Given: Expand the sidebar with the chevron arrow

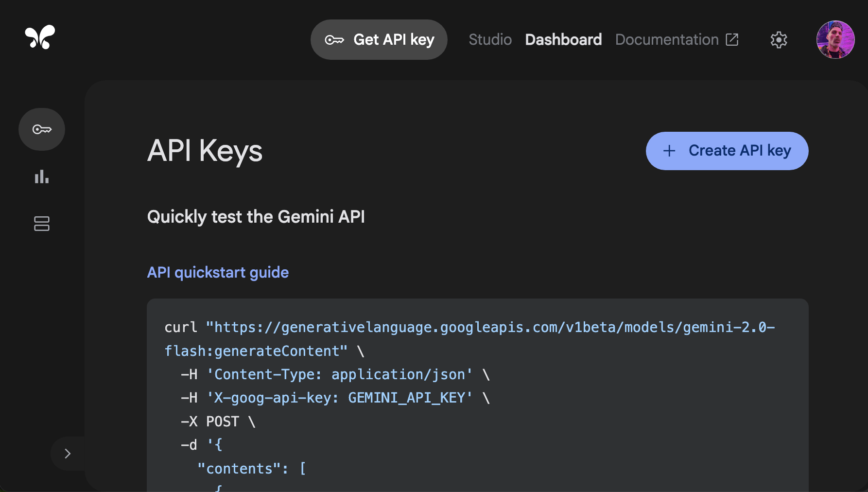Looking at the screenshot, I should pos(68,454).
